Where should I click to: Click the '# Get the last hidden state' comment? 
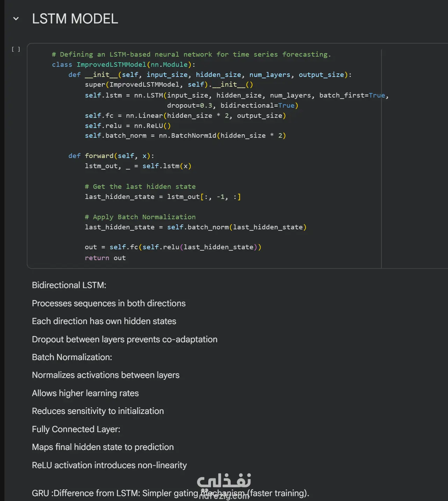(x=140, y=187)
